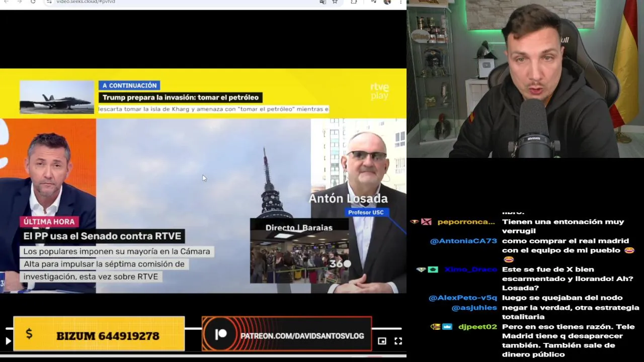Toggle fullscreen in the video player

click(398, 341)
